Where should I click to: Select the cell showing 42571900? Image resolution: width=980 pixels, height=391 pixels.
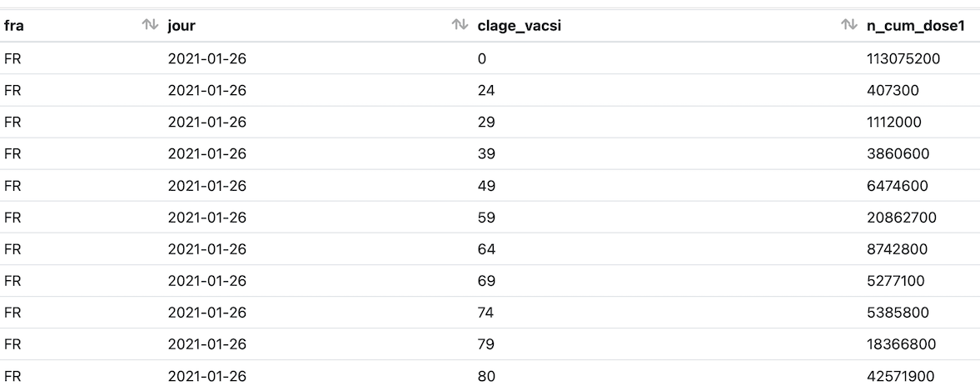(x=902, y=376)
